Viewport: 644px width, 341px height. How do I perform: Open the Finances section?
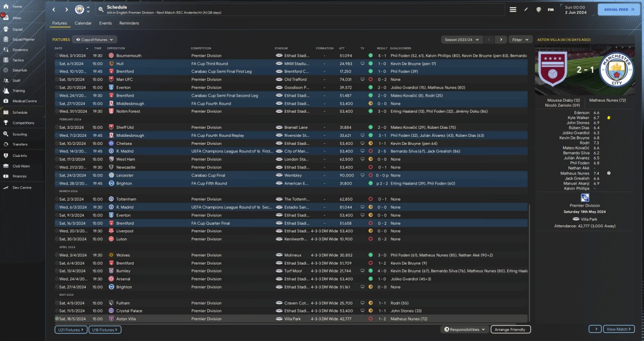point(20,176)
